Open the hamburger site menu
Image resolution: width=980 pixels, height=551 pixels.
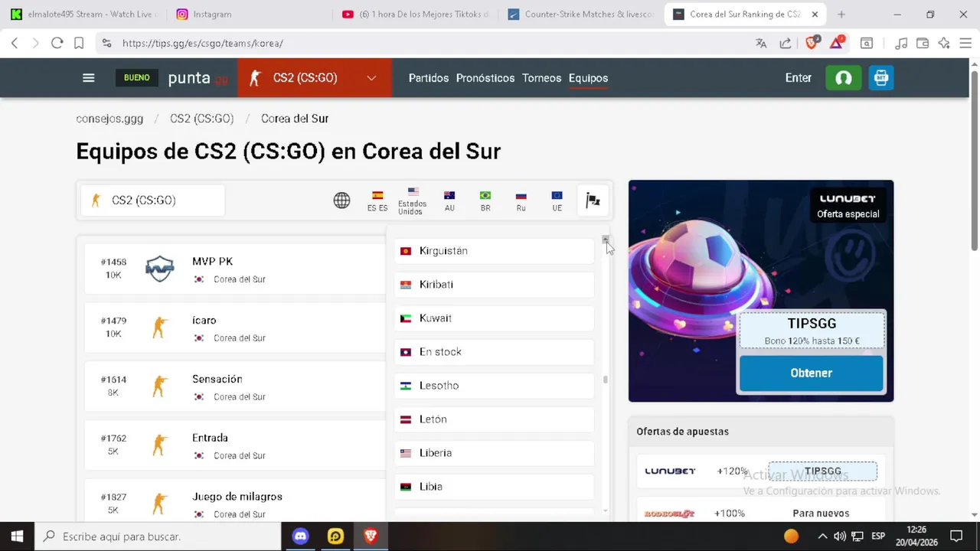tap(89, 78)
